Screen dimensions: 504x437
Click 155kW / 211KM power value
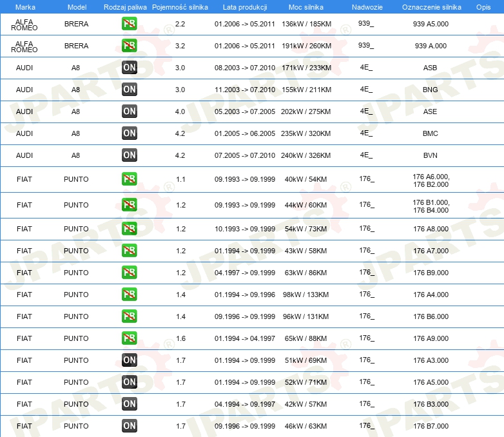click(x=306, y=90)
